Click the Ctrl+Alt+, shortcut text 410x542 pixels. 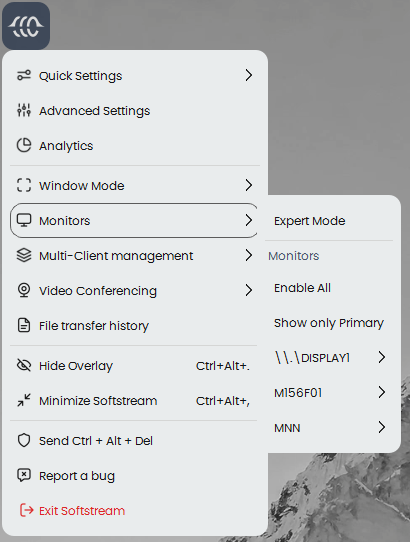[x=223, y=401]
